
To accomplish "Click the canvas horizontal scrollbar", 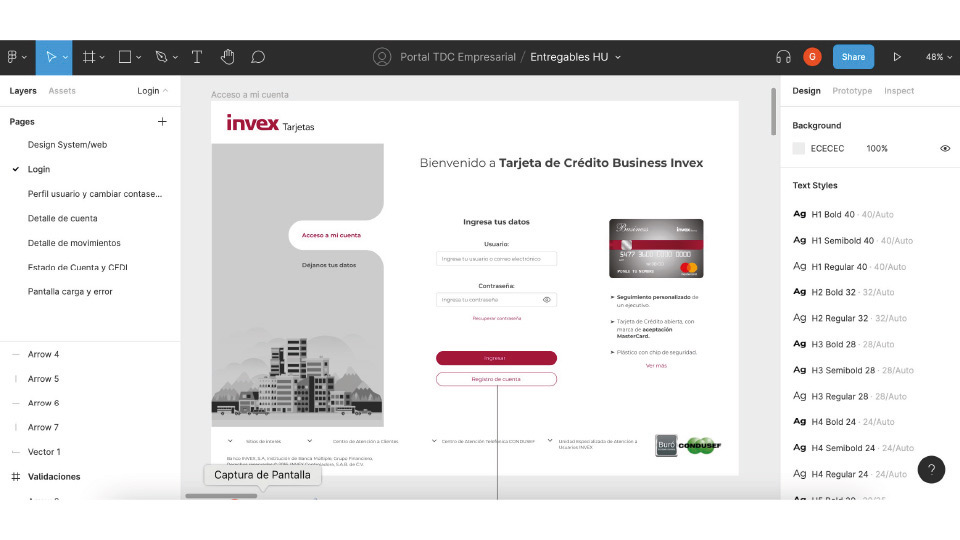I will [x=221, y=496].
